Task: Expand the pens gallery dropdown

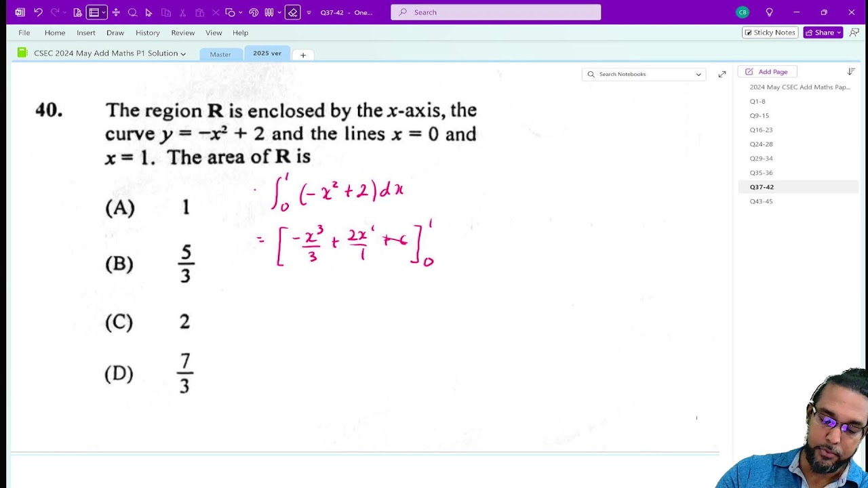Action: pyautogui.click(x=279, y=12)
